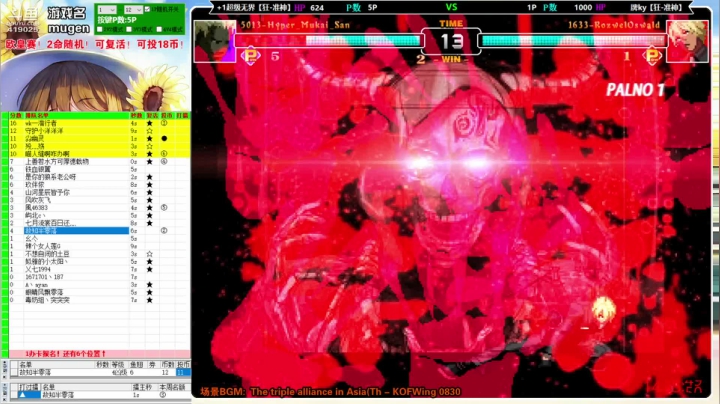720x404 pixels.
Task: Click the hollow star in the 12-point row
Action: point(149,131)
